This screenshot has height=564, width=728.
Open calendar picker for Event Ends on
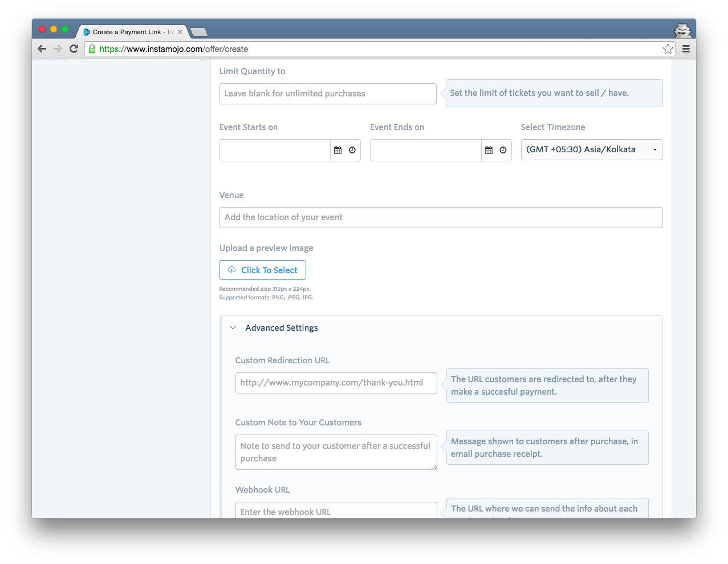[x=489, y=150]
